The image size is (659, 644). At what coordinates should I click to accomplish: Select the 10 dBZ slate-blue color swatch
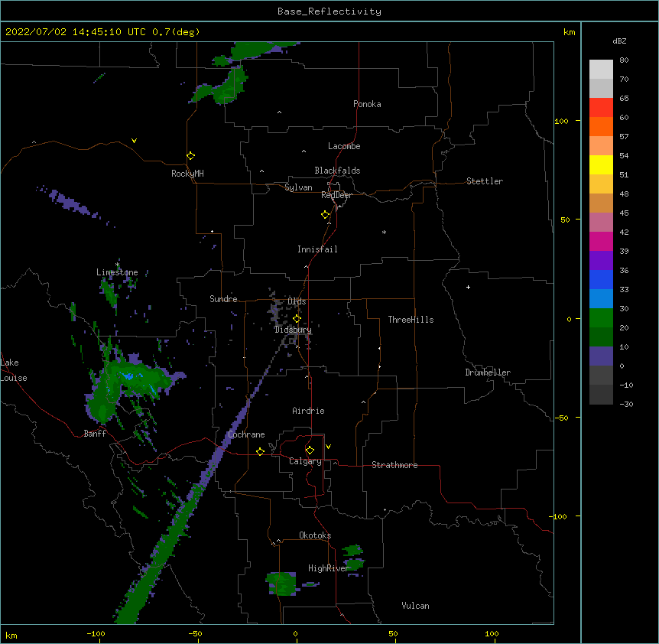coord(601,356)
